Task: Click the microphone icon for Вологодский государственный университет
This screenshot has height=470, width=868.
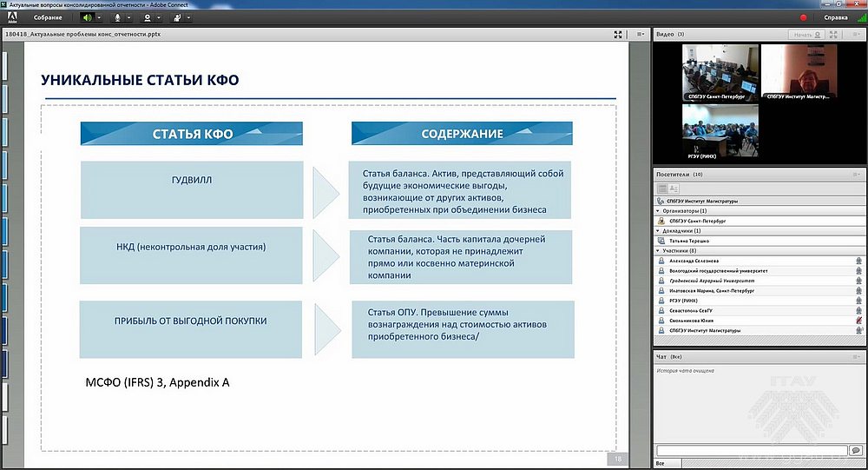Action: pos(858,271)
